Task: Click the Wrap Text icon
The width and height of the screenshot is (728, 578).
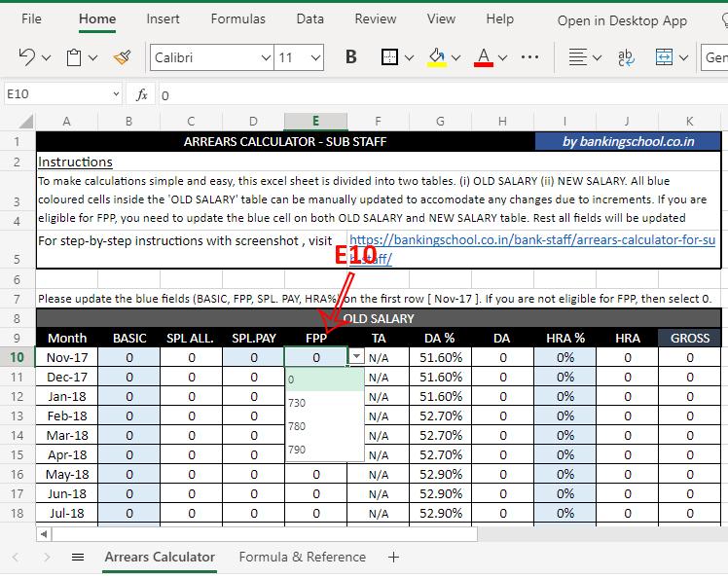Action: point(624,57)
